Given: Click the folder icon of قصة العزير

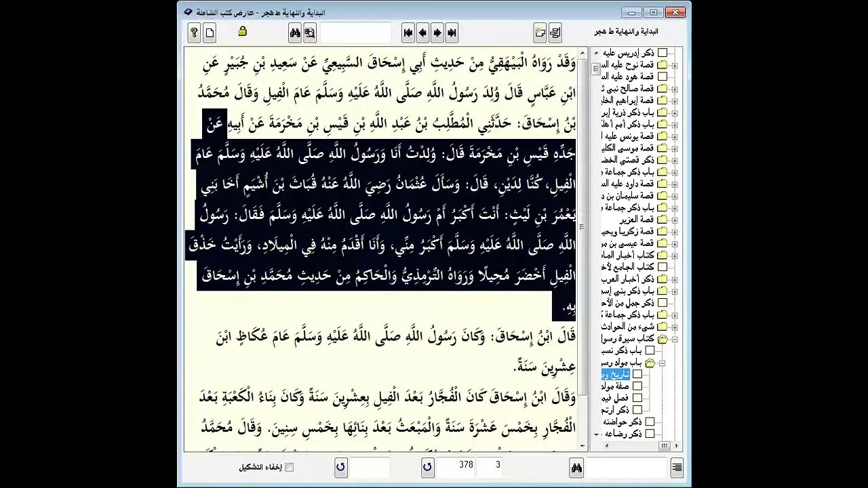Looking at the screenshot, I should [663, 219].
